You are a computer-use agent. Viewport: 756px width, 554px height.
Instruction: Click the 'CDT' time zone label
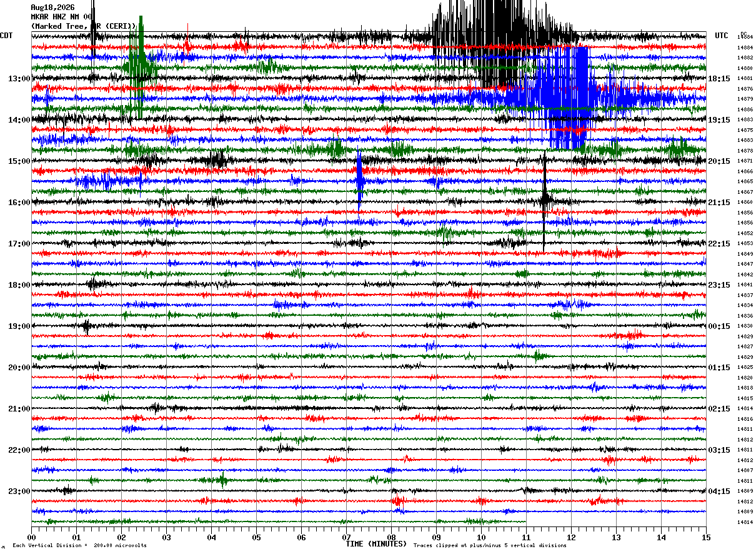[6, 36]
